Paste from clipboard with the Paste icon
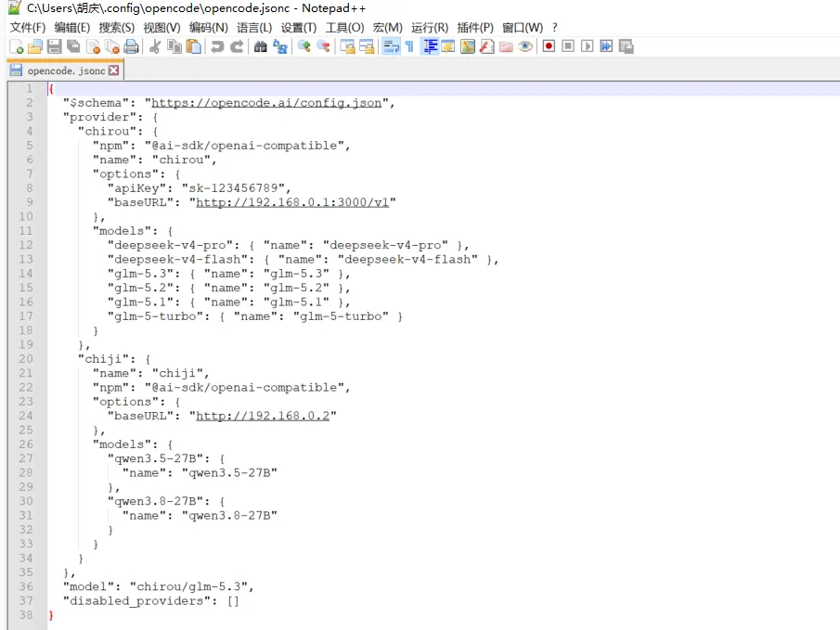This screenshot has width=840, height=630. coord(193,46)
